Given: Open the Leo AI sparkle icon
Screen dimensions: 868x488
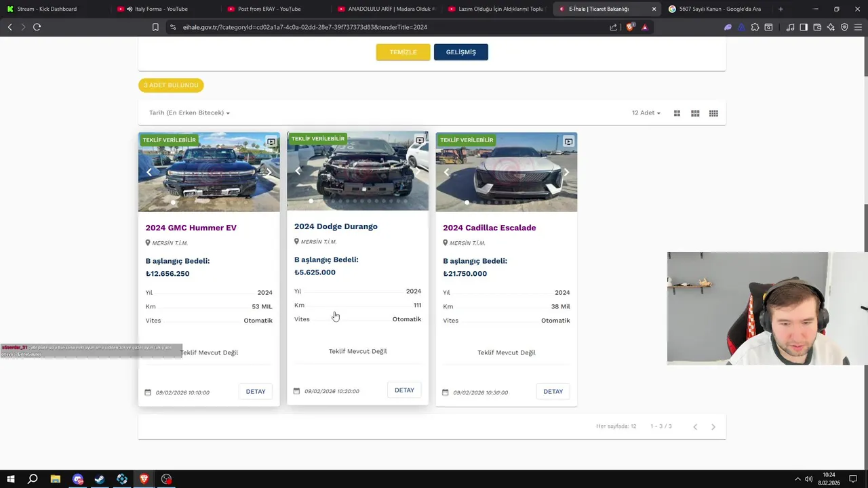Looking at the screenshot, I should coord(831,27).
